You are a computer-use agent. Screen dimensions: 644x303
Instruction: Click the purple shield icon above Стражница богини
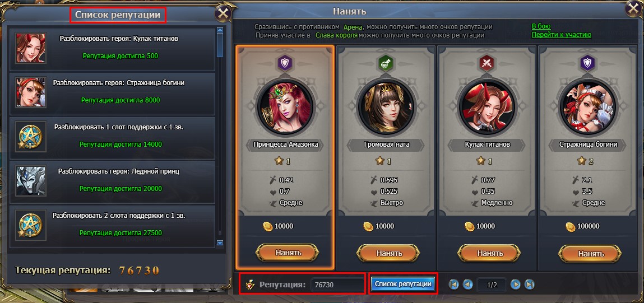point(588,63)
